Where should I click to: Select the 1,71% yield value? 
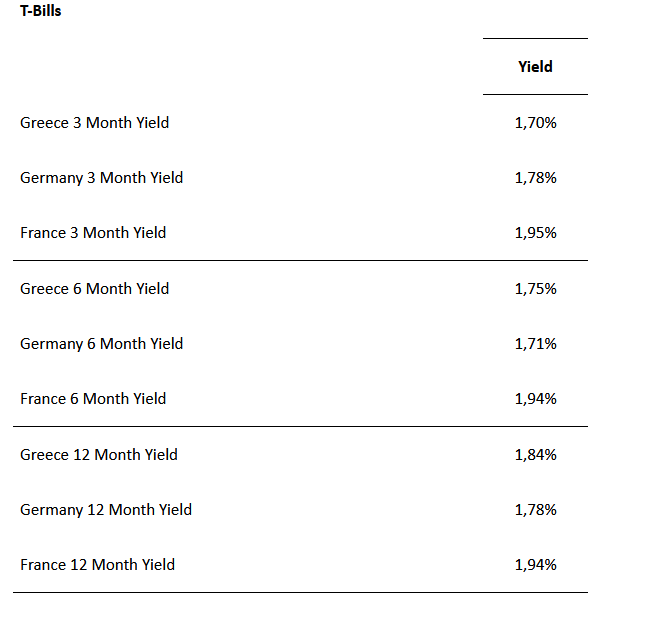[535, 344]
